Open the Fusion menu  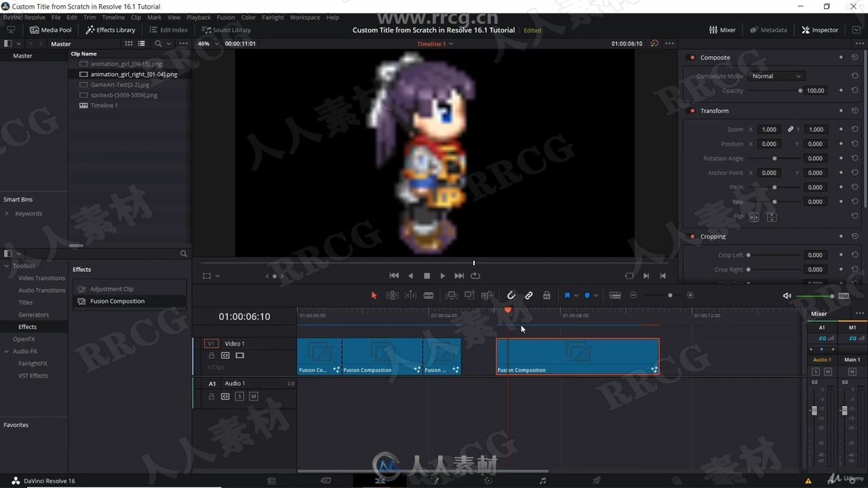point(226,18)
